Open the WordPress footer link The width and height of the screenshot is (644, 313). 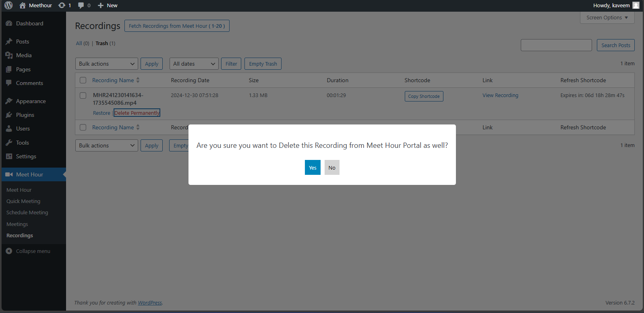[x=150, y=303]
